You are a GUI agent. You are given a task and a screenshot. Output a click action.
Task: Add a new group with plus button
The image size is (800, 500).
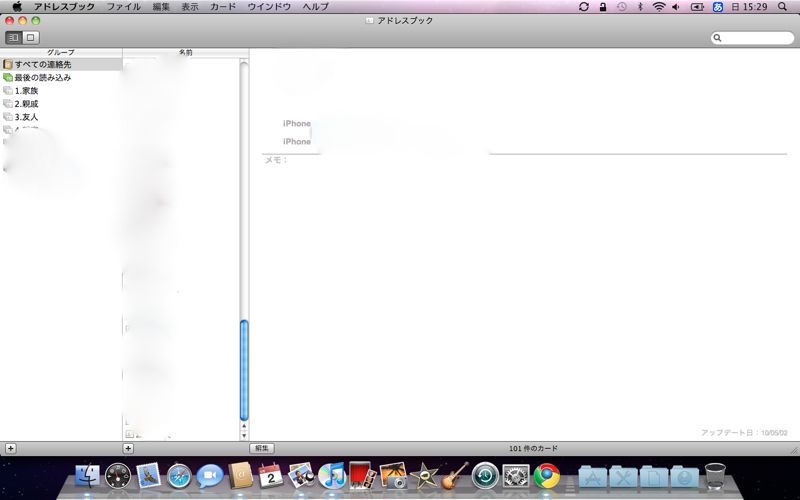pos(11,448)
